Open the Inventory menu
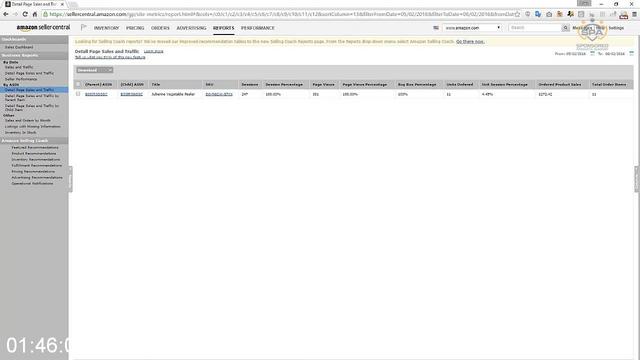 click(x=106, y=28)
